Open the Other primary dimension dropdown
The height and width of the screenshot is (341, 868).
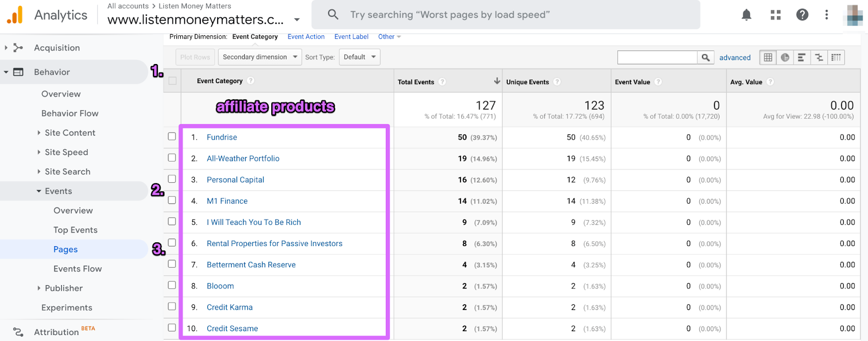point(390,37)
